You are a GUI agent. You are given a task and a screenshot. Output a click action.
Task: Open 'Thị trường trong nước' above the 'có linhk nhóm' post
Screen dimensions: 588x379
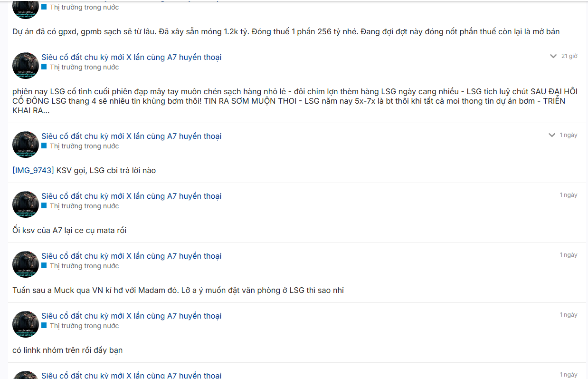(x=85, y=326)
